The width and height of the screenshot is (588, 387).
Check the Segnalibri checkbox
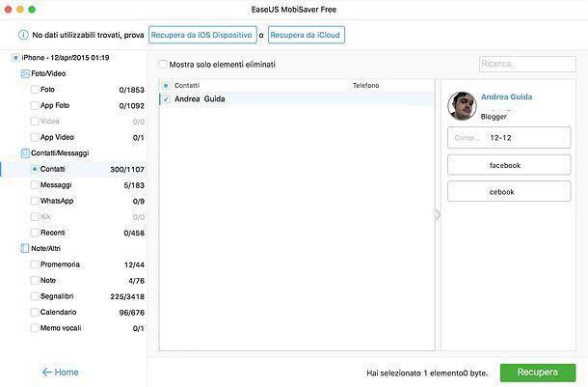[x=35, y=296]
